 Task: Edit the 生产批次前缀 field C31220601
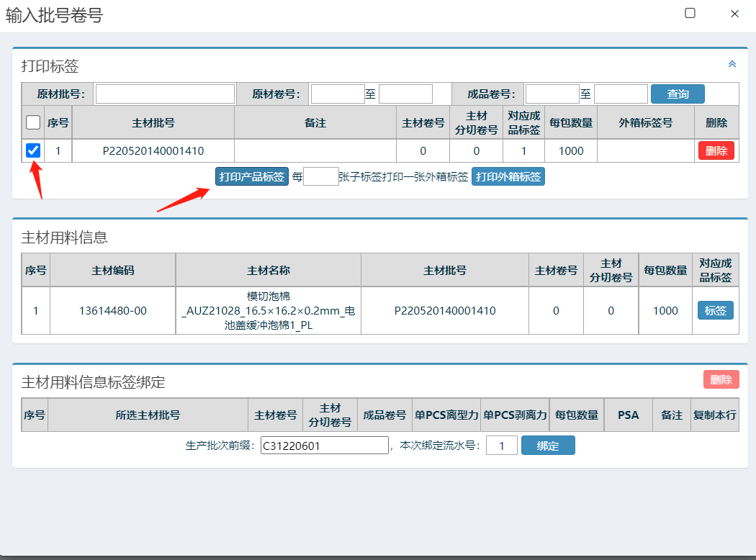click(324, 446)
